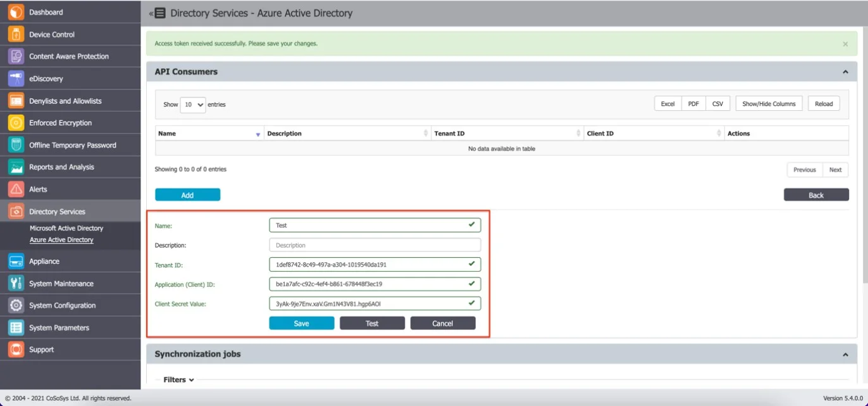The image size is (868, 406).
Task: Cancel the API consumer form
Action: pyautogui.click(x=442, y=324)
